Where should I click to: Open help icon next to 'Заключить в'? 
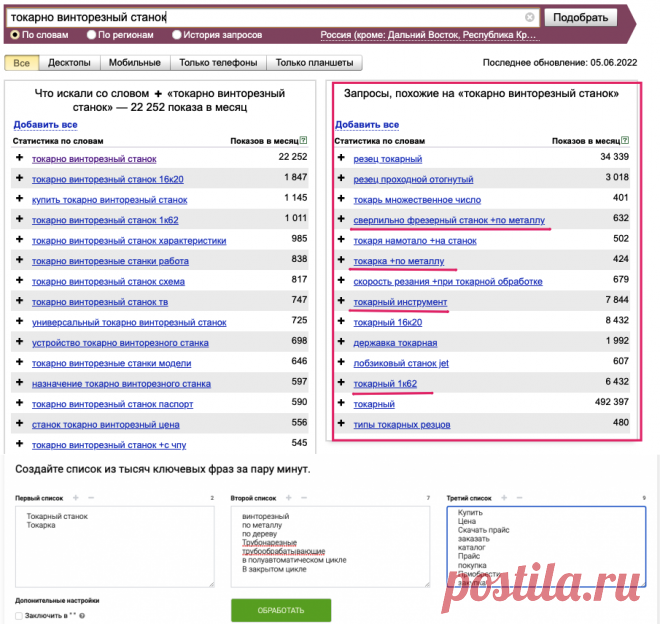tap(82, 616)
